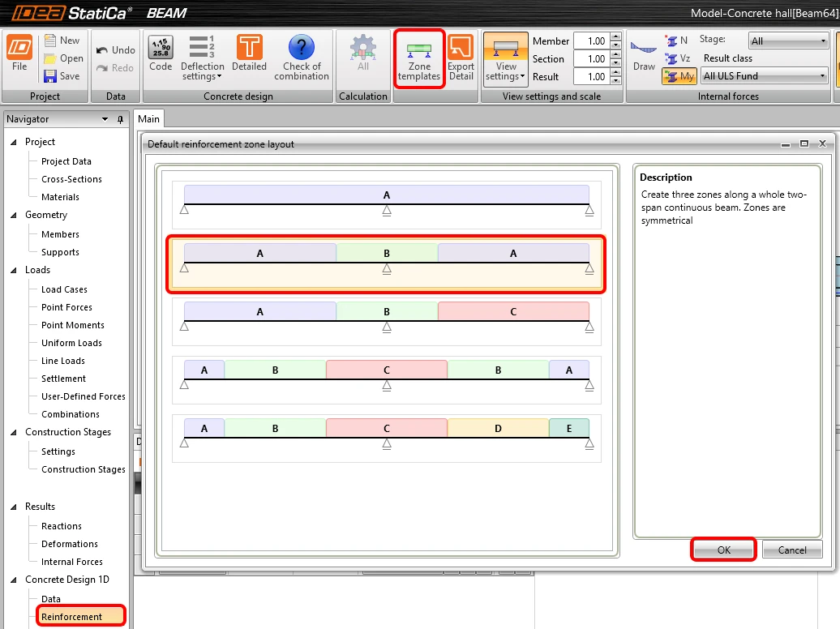Collapse the Loads tree node
Viewport: 840px width, 629px height.
click(x=14, y=270)
